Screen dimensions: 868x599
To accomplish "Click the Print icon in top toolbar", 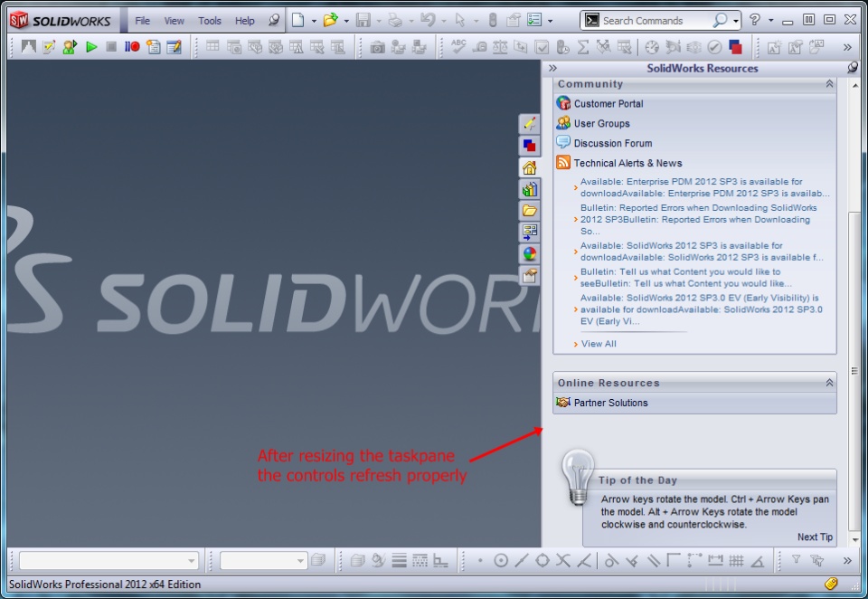I will [x=395, y=21].
